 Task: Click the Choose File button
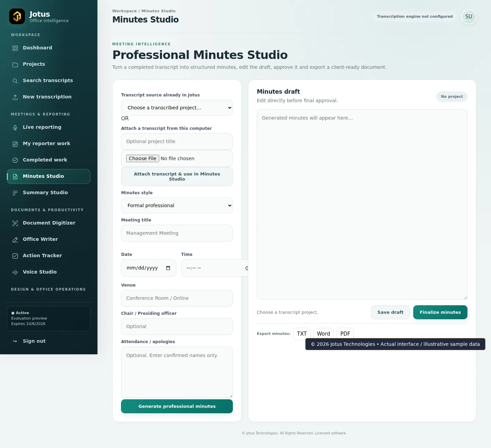pos(143,158)
